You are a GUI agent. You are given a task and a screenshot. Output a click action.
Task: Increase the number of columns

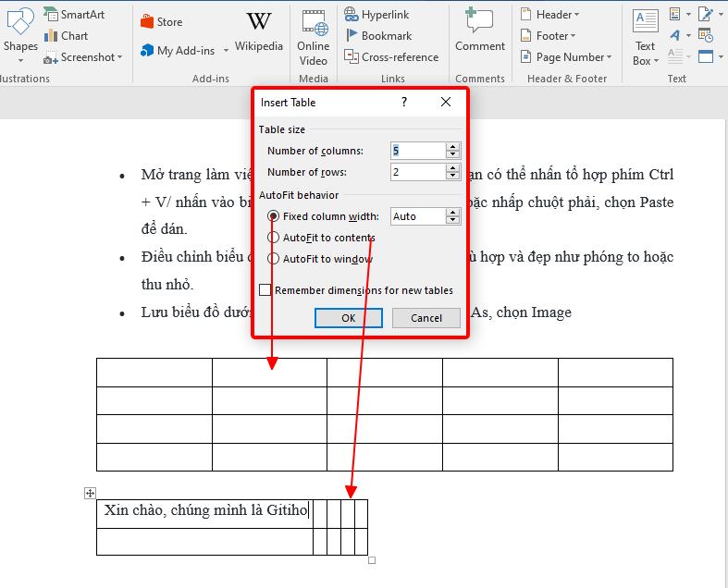tap(452, 147)
